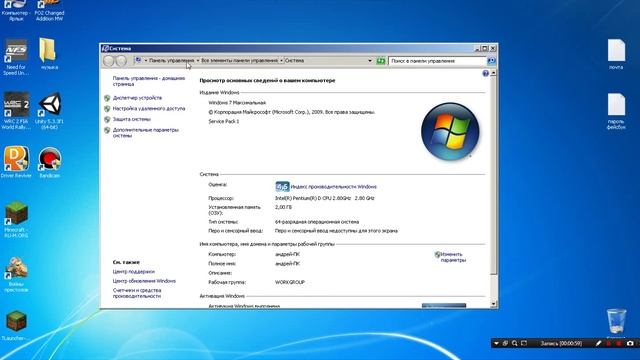The height and width of the screenshot is (360, 640).
Task: Select the TLauncher desktop icon
Action: pos(16,326)
